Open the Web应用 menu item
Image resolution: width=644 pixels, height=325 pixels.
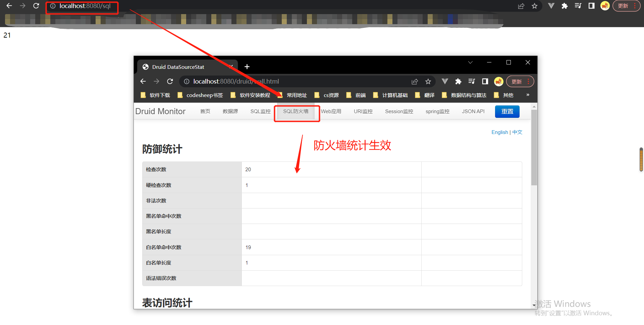tap(331, 111)
